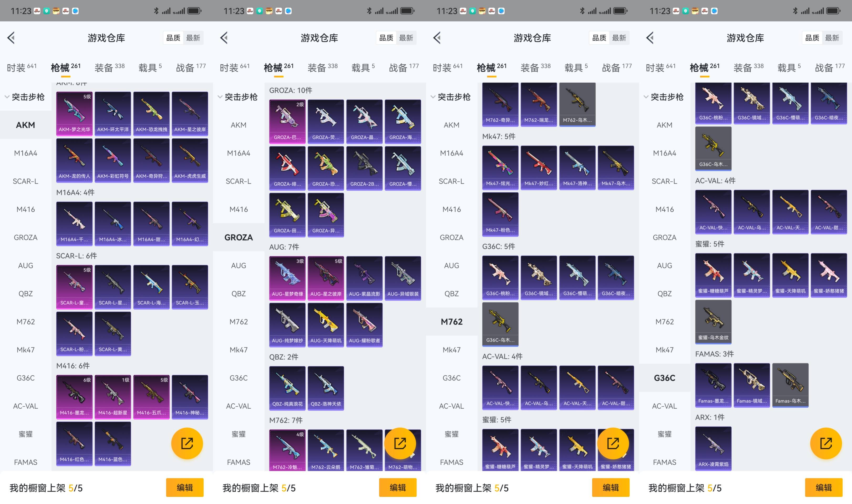Switch to 最新 sorting on the FAMAS: 3件 screen

832,38
